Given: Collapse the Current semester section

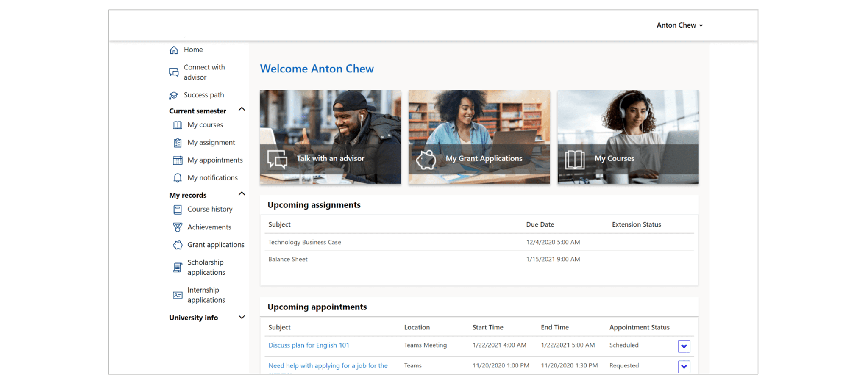Looking at the screenshot, I should tap(242, 109).
